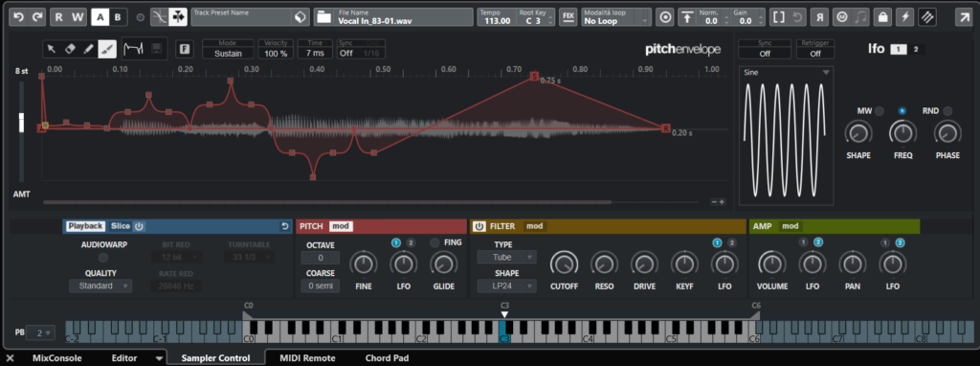Open the LFO Sync Off dropdown
Screen dimensions: 980x366
pyautogui.click(x=765, y=50)
